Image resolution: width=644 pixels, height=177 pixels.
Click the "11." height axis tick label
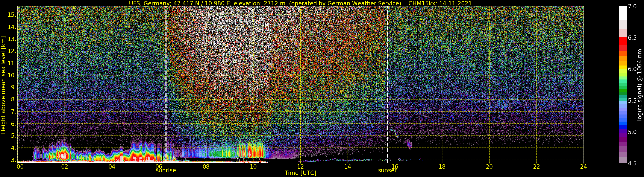coord(12,63)
